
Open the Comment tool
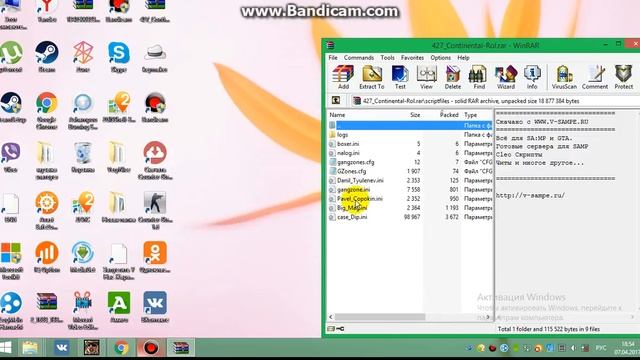[595, 77]
